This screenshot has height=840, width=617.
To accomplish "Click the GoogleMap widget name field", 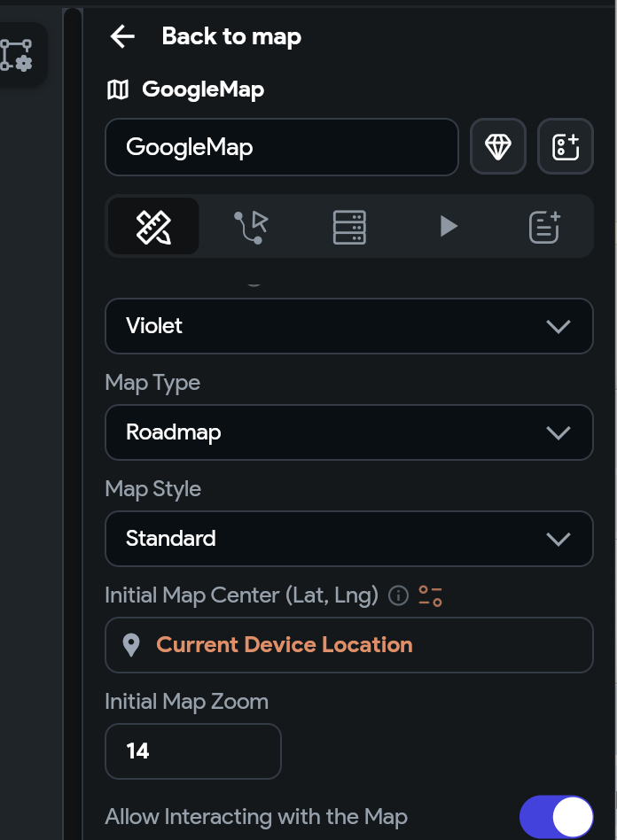I will click(282, 147).
